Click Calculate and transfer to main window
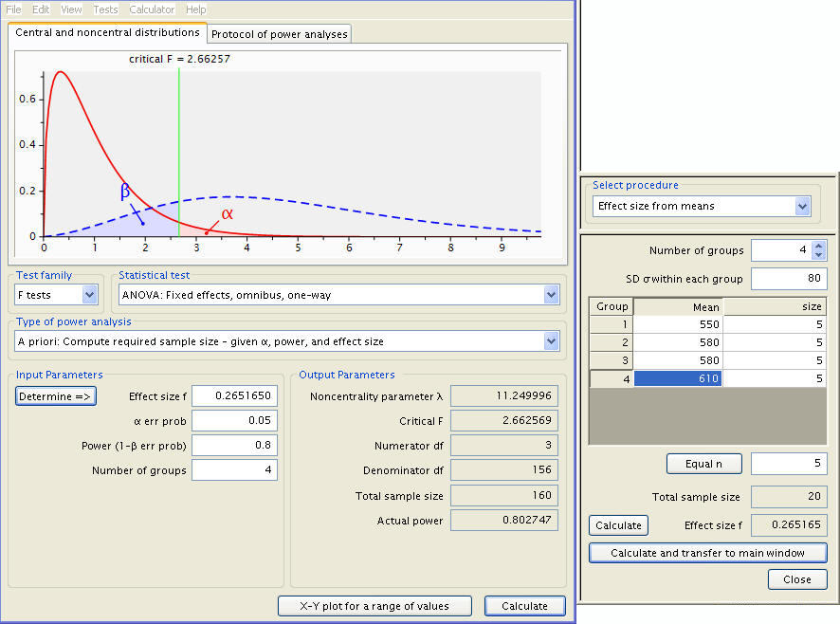This screenshot has height=624, width=840. [x=707, y=553]
